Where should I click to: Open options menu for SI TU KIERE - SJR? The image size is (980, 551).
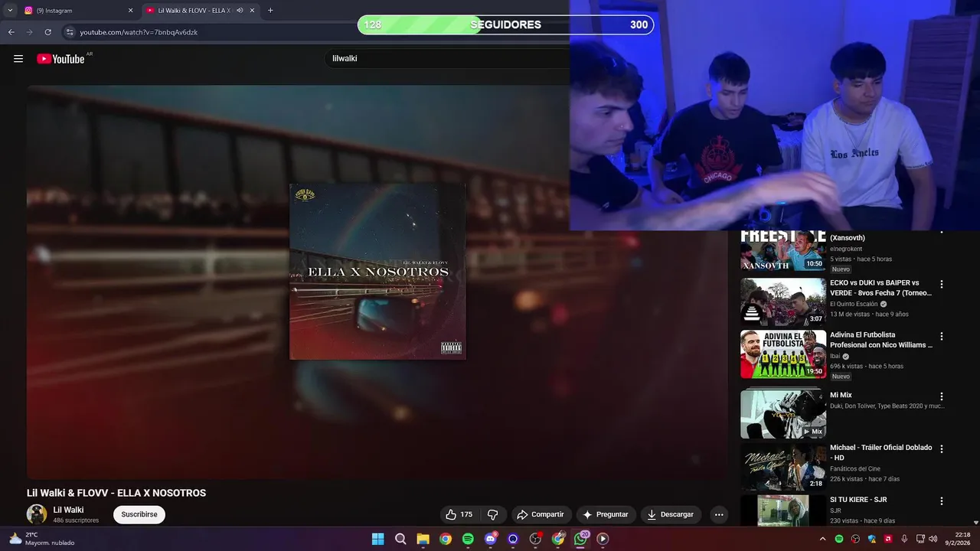click(x=942, y=500)
